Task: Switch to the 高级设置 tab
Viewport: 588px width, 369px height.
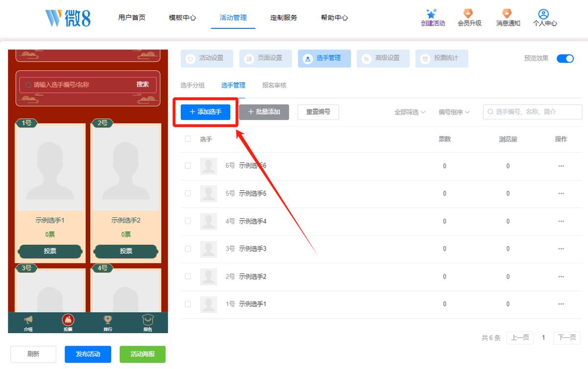Action: coord(383,58)
